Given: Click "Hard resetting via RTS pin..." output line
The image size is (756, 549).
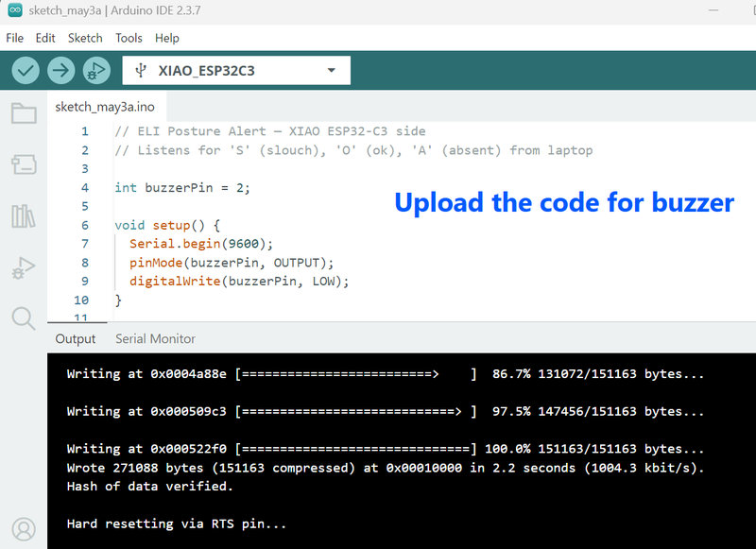Looking at the screenshot, I should coord(177,523).
